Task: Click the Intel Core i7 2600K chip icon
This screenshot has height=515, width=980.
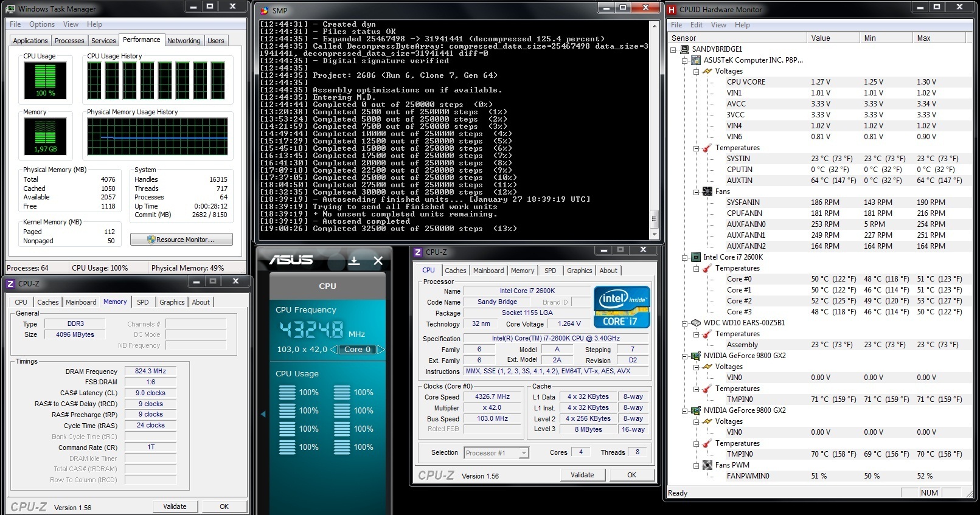Action: (697, 257)
